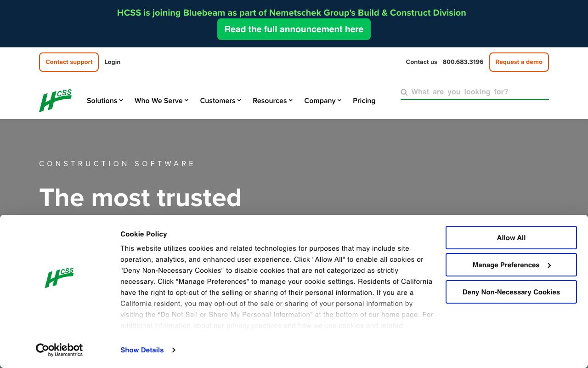This screenshot has height=368, width=588.
Task: Allow All cookies
Action: (x=511, y=238)
